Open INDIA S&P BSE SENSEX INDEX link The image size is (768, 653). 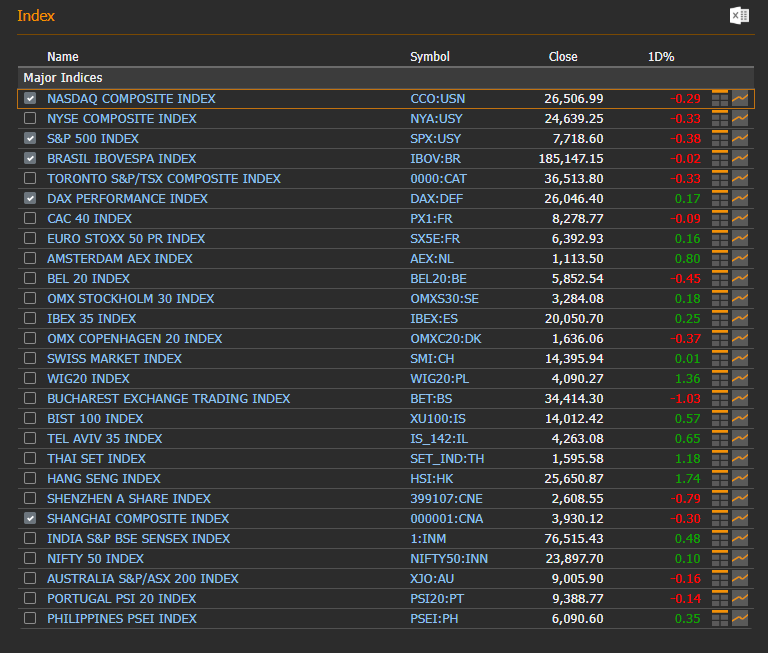[x=139, y=538]
